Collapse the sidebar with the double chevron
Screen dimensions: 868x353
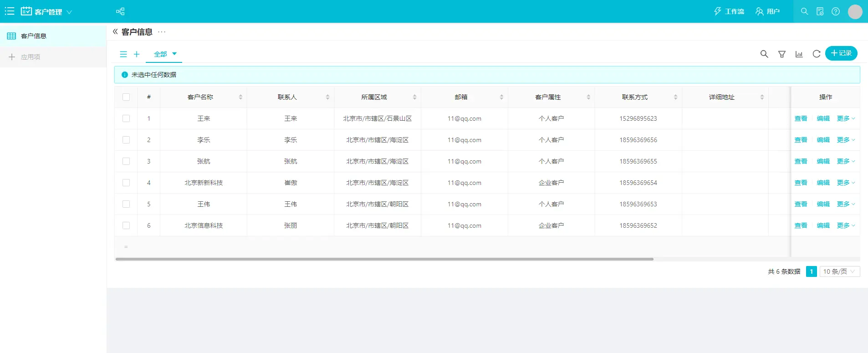click(x=115, y=31)
